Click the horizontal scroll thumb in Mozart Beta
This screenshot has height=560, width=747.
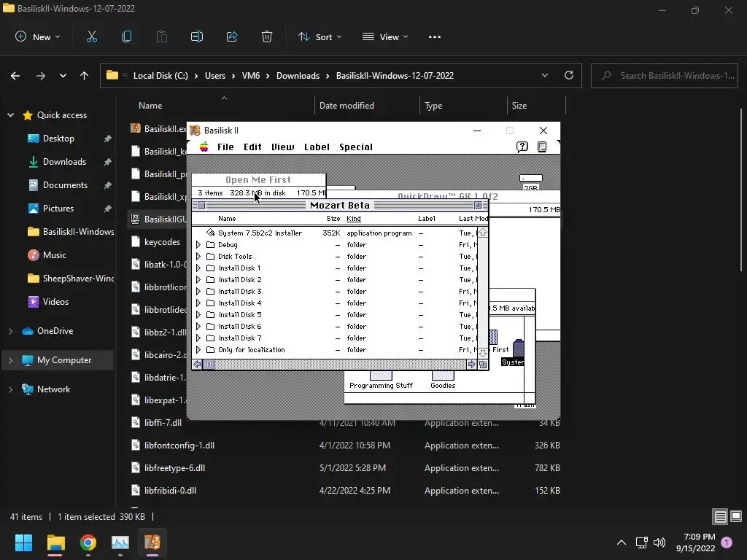209,365
